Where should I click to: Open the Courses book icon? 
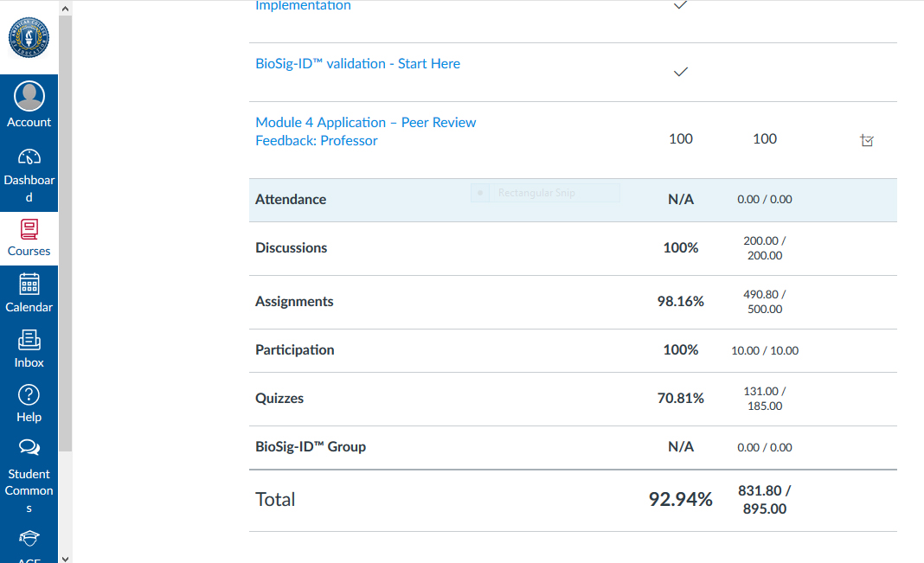point(29,229)
